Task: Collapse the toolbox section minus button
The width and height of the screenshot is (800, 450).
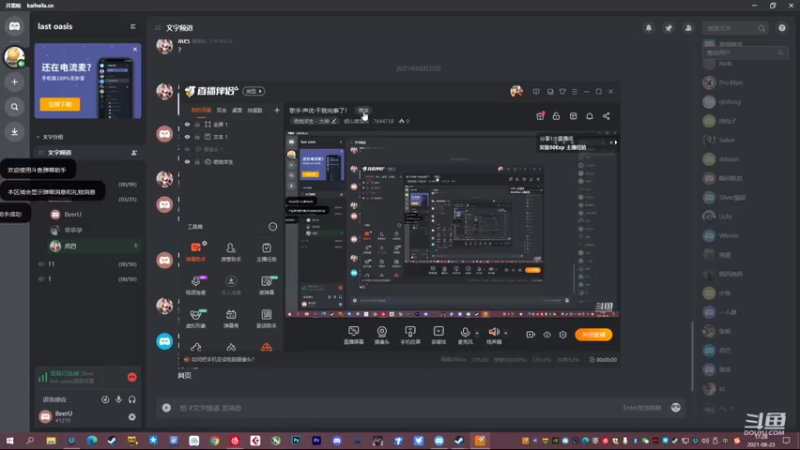Action: pos(272,227)
